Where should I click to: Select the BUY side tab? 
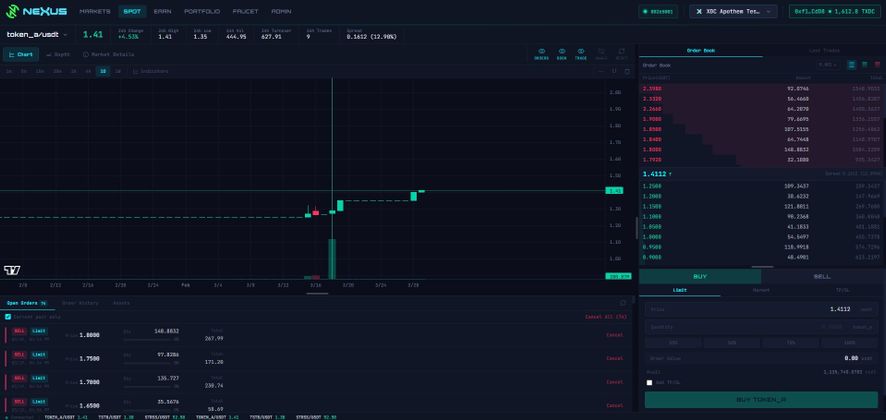point(700,276)
